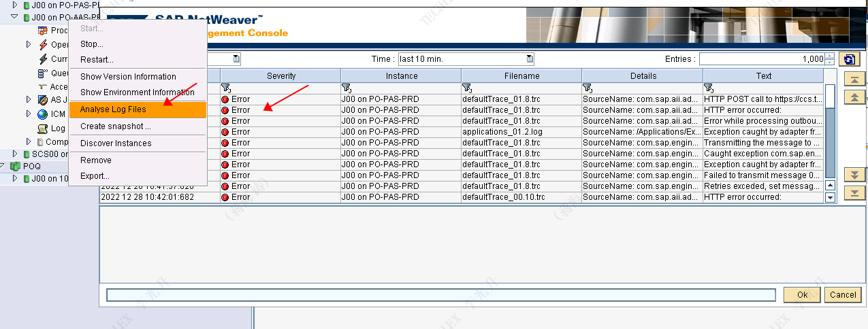Select the defaultTrace_00.10.trc filename cell

[x=522, y=197]
